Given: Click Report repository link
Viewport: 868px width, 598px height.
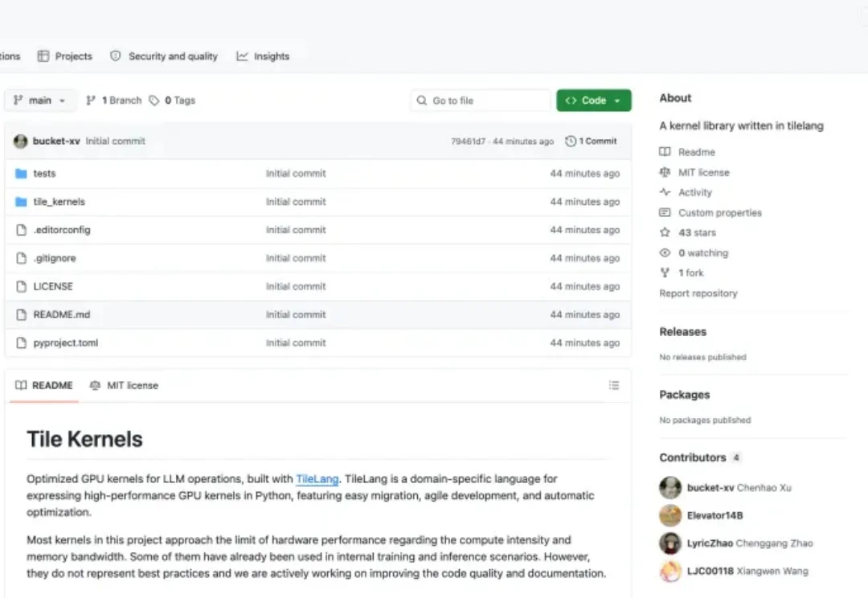Looking at the screenshot, I should click(698, 293).
